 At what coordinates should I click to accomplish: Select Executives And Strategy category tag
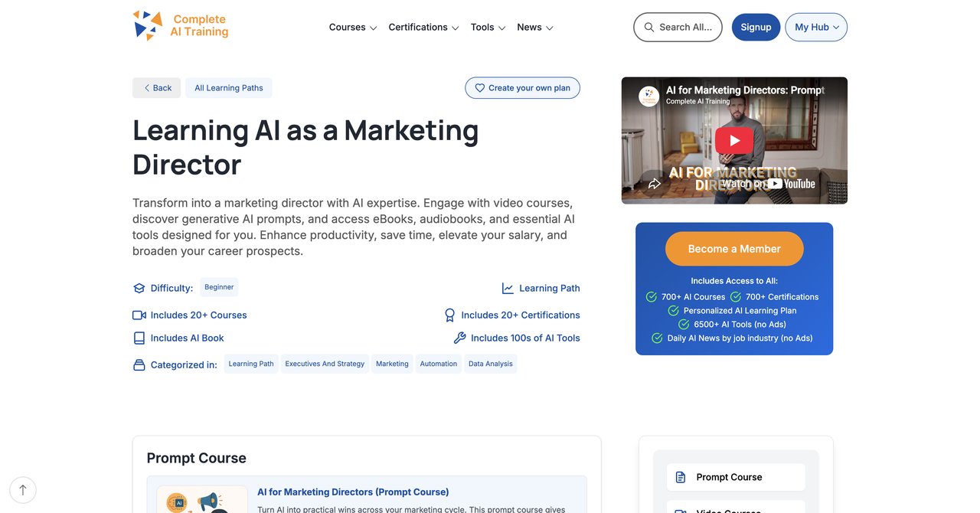325,364
